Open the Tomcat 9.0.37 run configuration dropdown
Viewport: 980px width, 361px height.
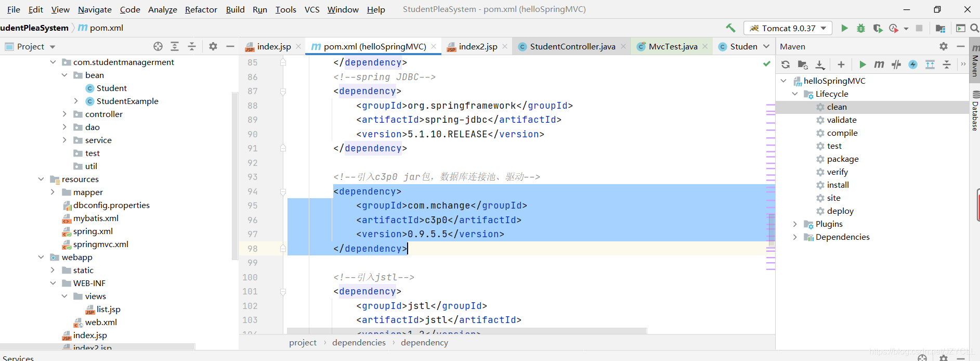[x=788, y=28]
